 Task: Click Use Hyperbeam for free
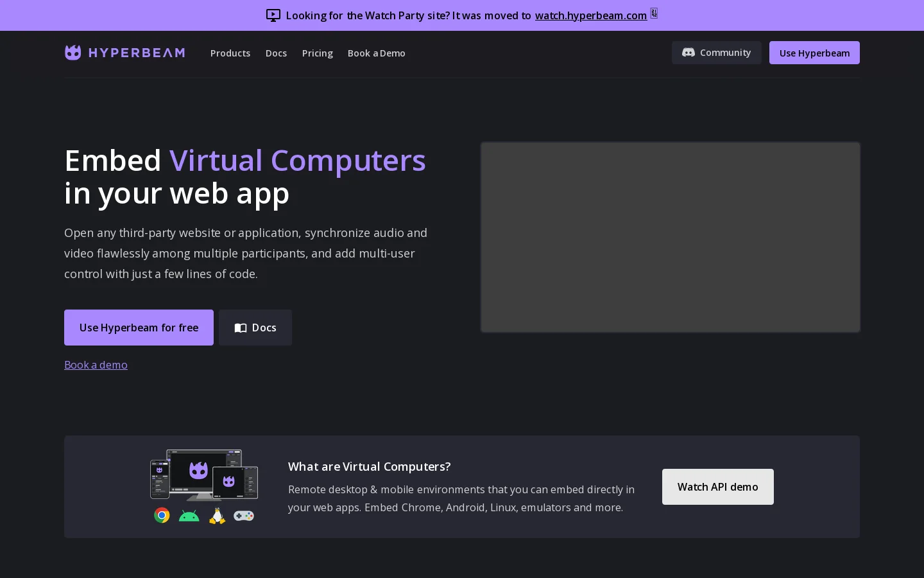click(x=139, y=328)
